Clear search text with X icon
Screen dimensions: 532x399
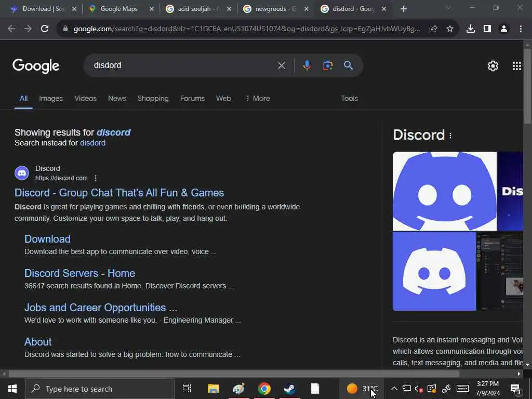coord(282,65)
